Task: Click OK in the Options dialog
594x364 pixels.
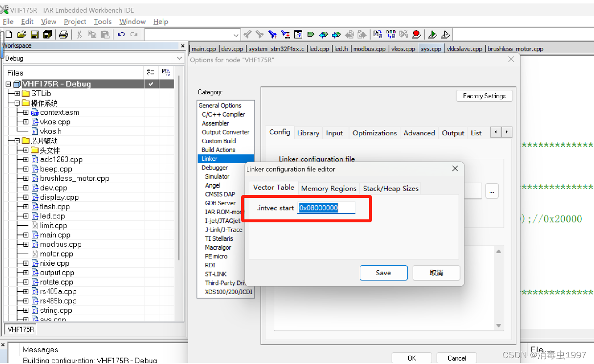Action: 412,358
